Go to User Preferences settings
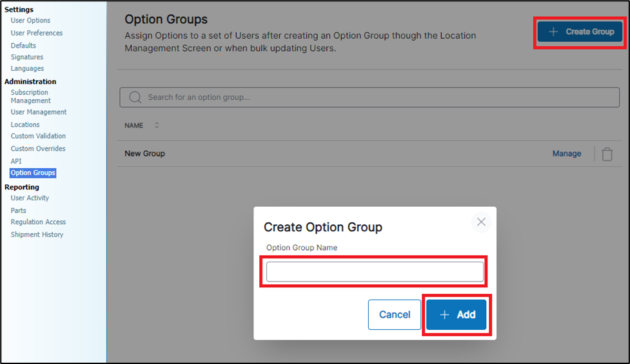This screenshot has height=364, width=630. [x=37, y=33]
